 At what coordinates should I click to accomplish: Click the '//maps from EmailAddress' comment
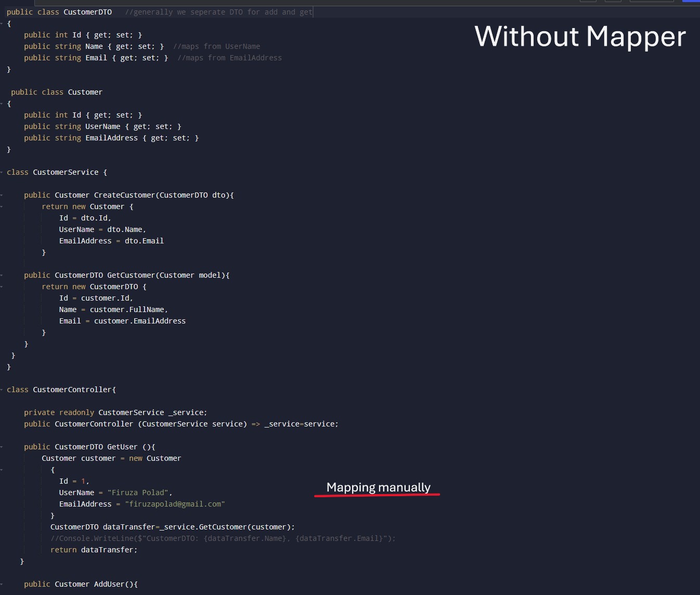(x=229, y=58)
